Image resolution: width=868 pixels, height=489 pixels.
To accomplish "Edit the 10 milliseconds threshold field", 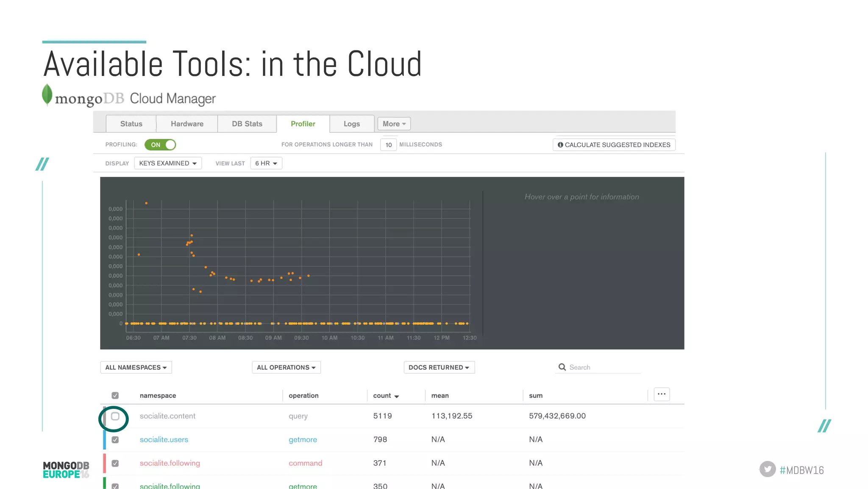I will [x=388, y=145].
